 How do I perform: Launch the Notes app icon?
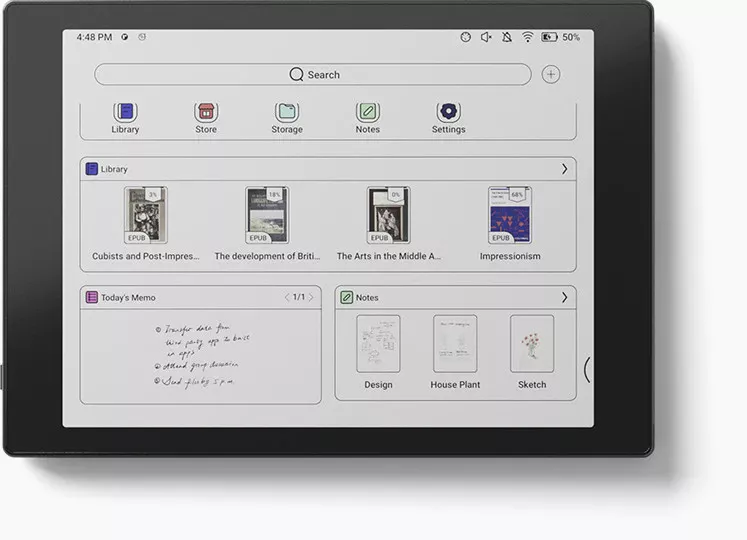click(367, 112)
